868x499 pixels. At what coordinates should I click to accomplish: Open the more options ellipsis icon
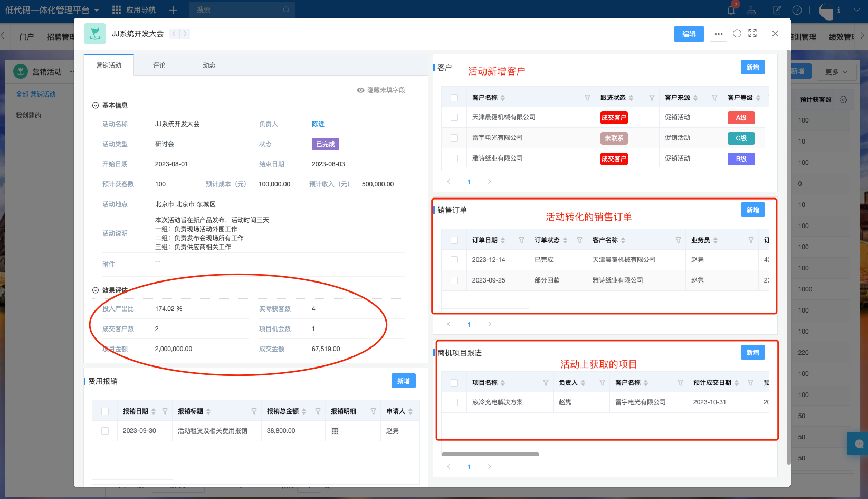pyautogui.click(x=718, y=33)
